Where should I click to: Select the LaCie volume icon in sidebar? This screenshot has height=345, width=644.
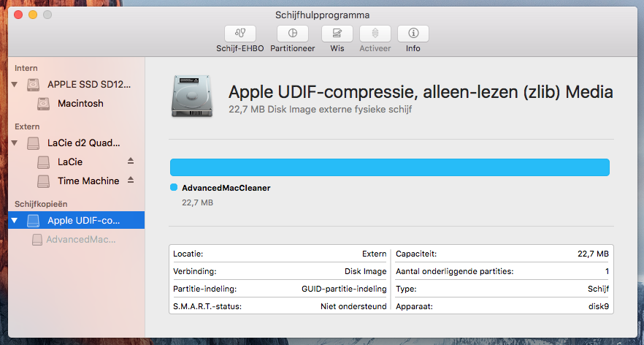pos(43,162)
